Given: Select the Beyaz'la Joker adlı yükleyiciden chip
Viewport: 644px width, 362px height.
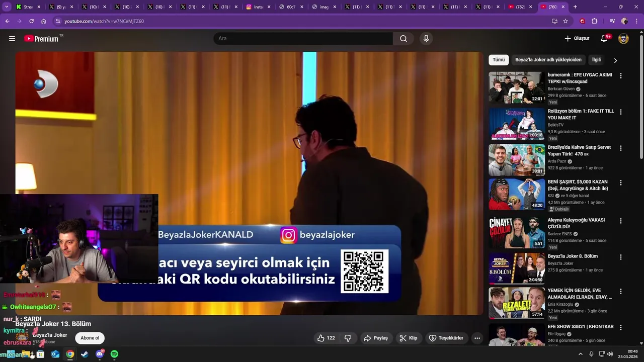Looking at the screenshot, I should coord(548,60).
